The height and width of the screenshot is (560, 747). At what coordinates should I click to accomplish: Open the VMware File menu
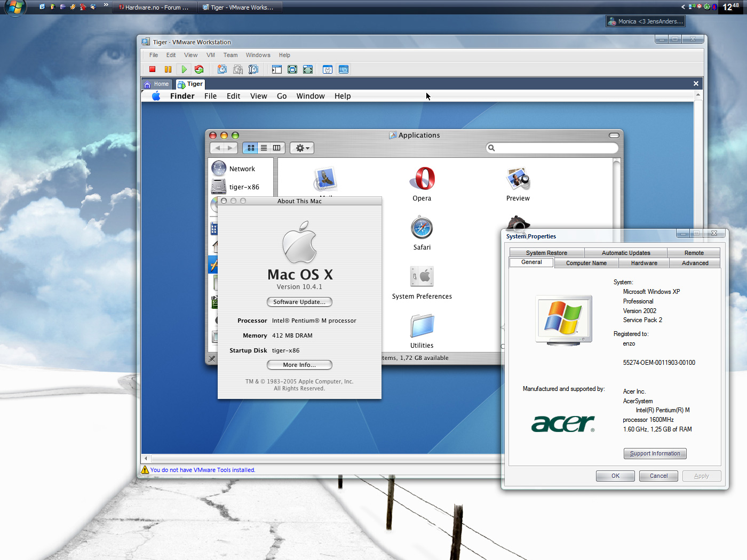tap(154, 55)
